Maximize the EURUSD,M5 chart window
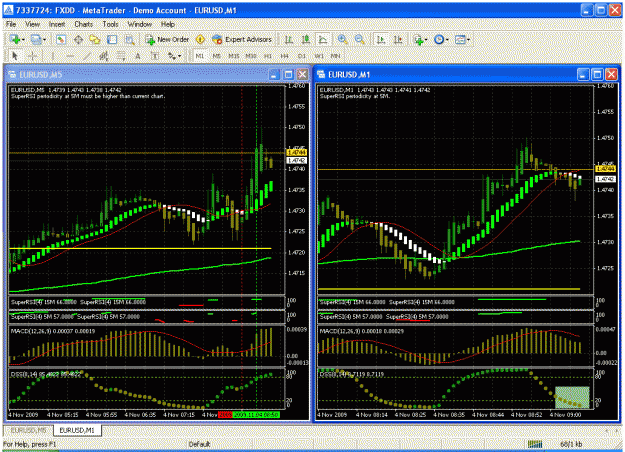625x452 pixels. tap(289, 75)
